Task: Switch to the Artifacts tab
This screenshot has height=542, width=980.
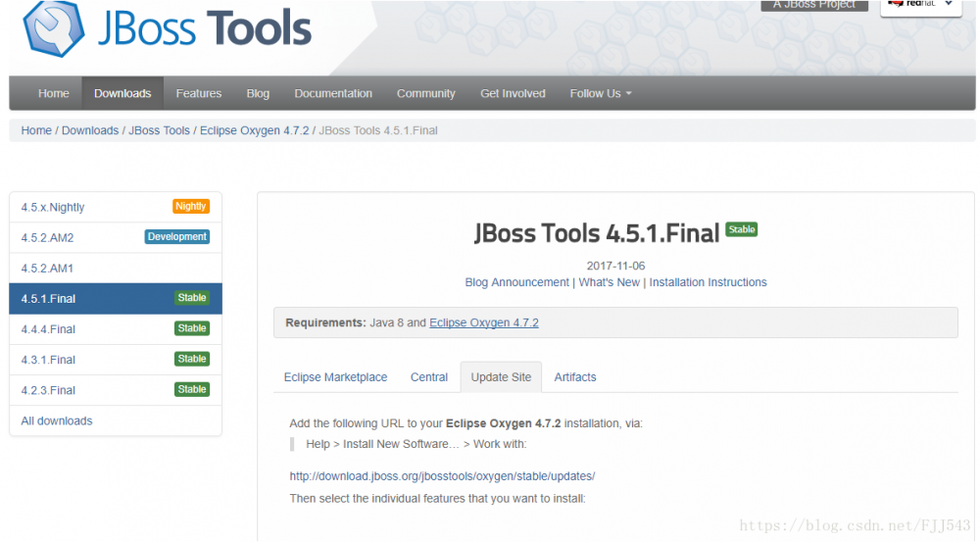Action: [575, 377]
